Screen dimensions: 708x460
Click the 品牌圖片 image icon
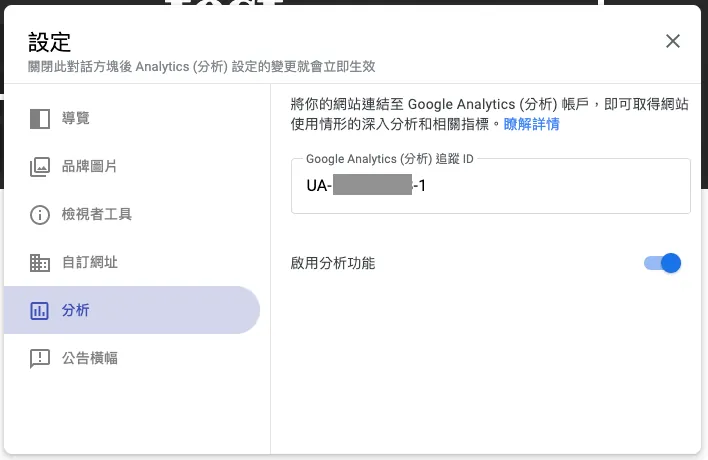pos(40,166)
